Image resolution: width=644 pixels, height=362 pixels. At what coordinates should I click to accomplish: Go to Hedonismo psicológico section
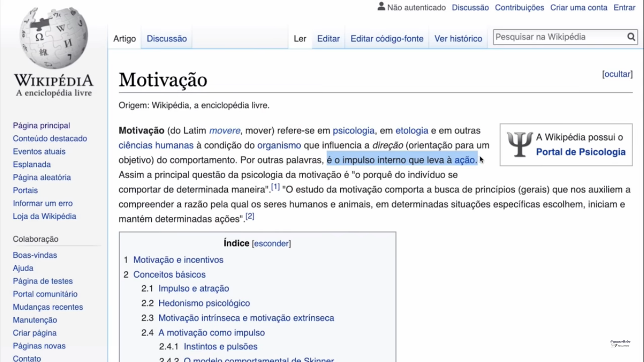tap(204, 303)
